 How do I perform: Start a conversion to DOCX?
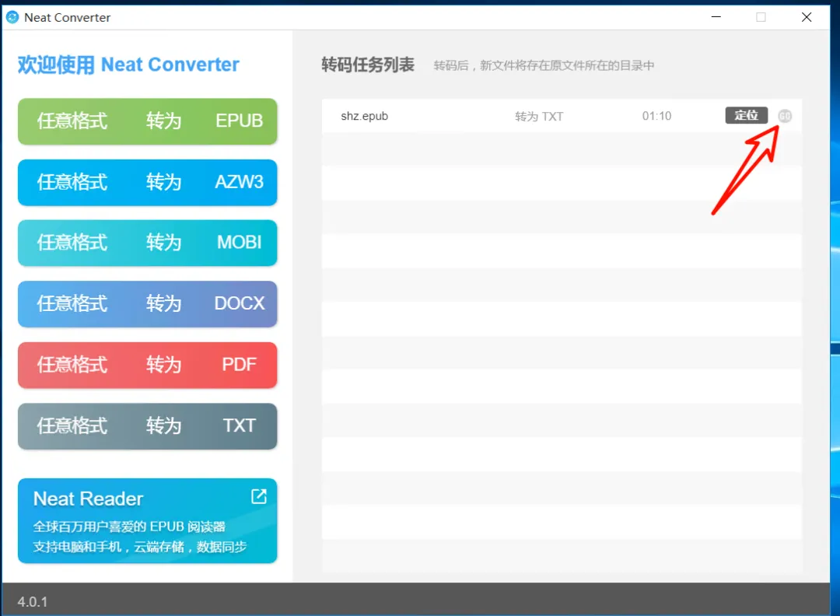click(x=147, y=303)
